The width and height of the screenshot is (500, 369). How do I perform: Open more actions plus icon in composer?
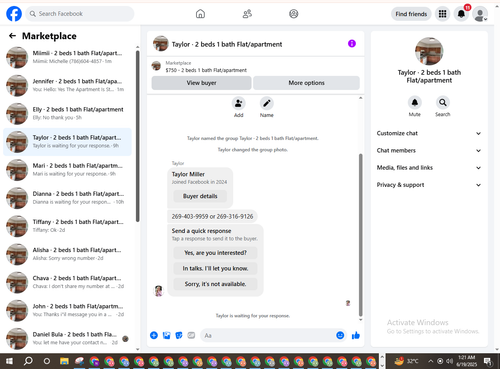pos(154,335)
